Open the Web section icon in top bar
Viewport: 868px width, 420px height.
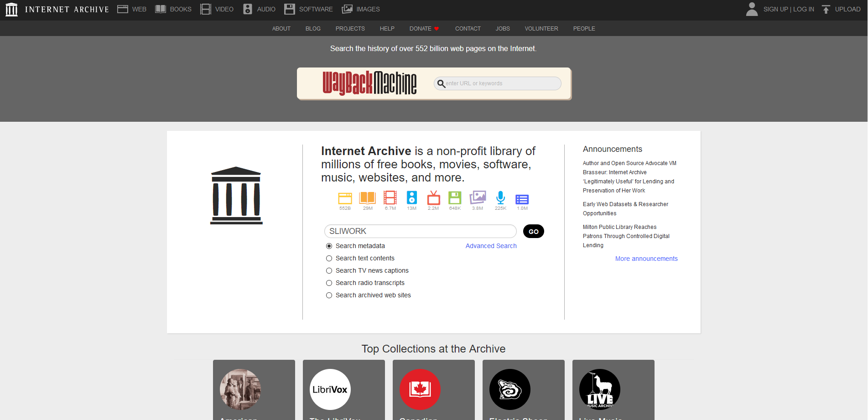click(x=123, y=9)
